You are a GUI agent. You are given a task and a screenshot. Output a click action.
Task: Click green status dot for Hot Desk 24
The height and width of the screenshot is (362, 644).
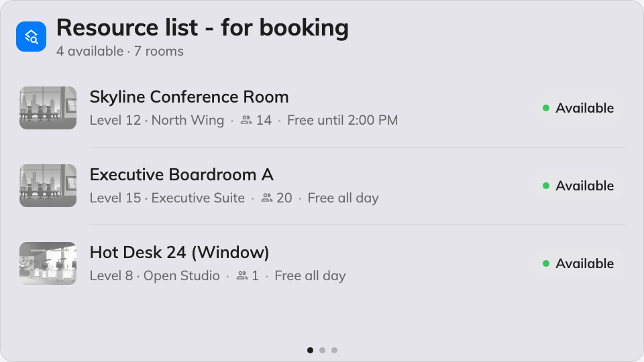546,263
